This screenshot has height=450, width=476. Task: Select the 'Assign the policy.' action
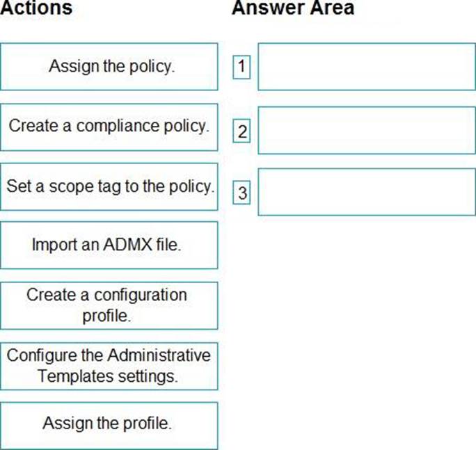click(x=109, y=67)
